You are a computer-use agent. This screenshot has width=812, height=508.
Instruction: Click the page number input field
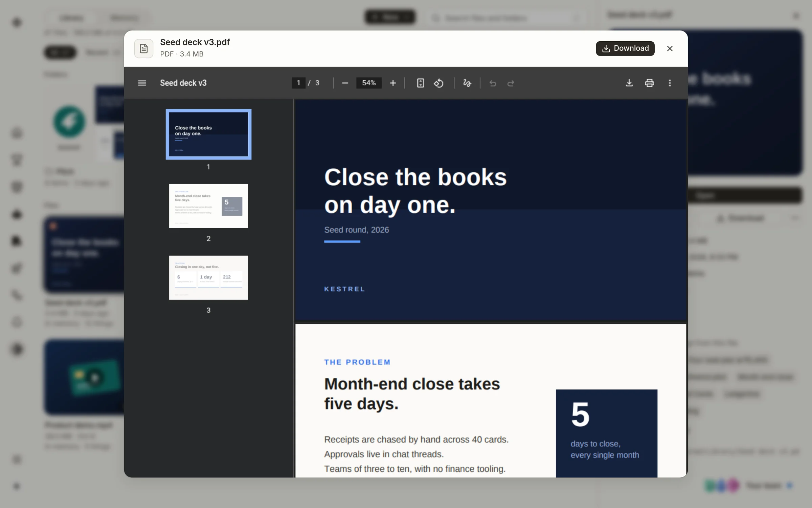[x=298, y=83]
